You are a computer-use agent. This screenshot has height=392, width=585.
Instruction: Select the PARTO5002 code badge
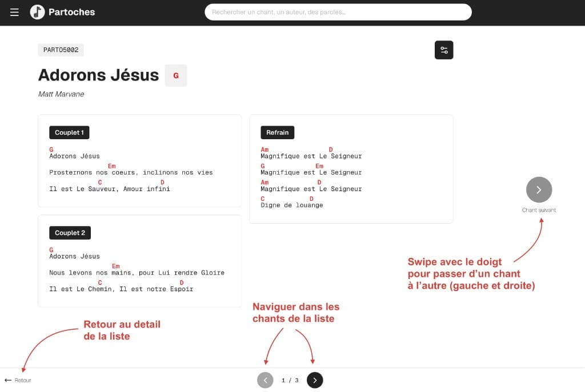point(61,50)
